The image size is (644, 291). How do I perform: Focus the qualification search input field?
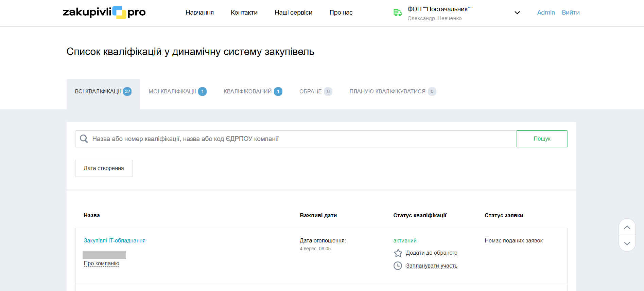[x=299, y=139]
